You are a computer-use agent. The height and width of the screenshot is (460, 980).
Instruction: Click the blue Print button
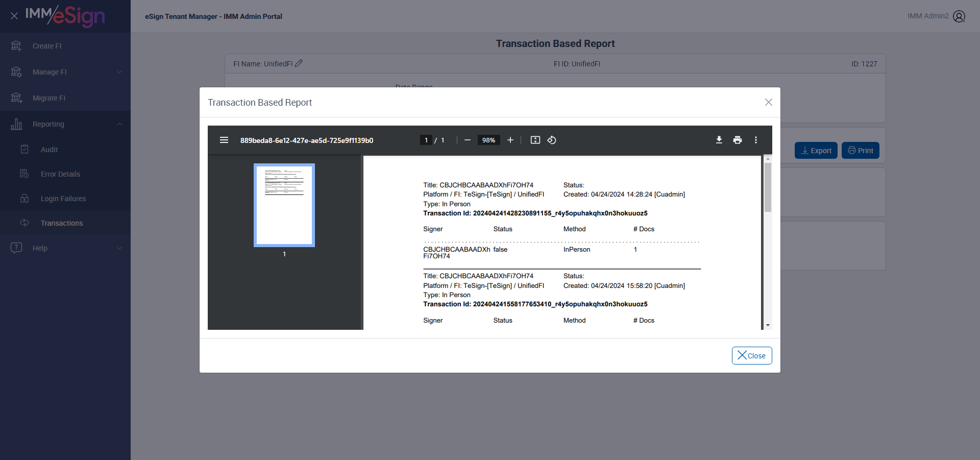pyautogui.click(x=861, y=151)
